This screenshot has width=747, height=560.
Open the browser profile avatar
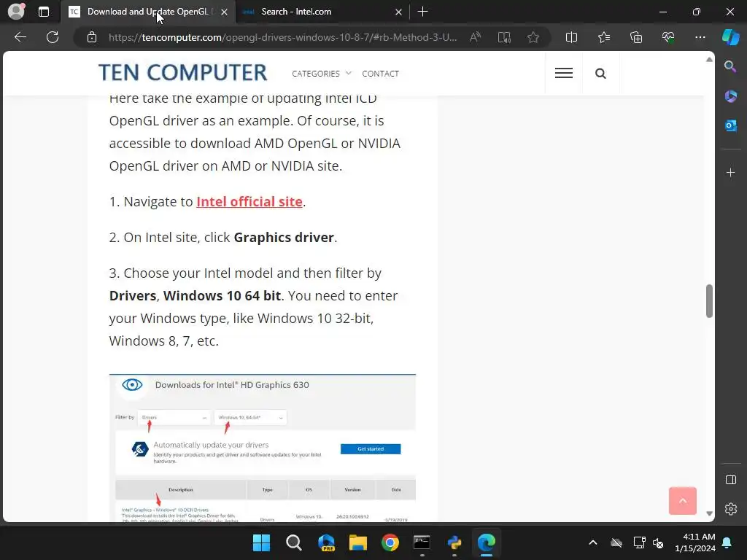click(16, 11)
